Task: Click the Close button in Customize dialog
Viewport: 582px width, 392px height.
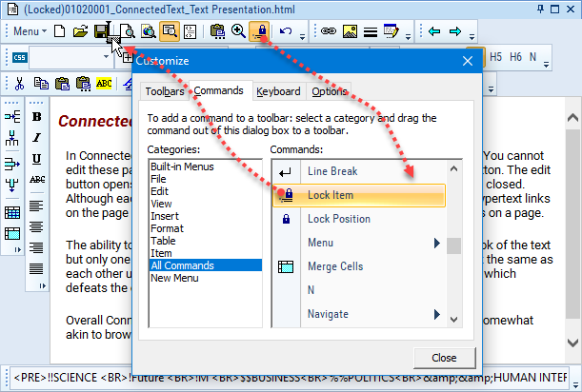Action: pyautogui.click(x=444, y=358)
